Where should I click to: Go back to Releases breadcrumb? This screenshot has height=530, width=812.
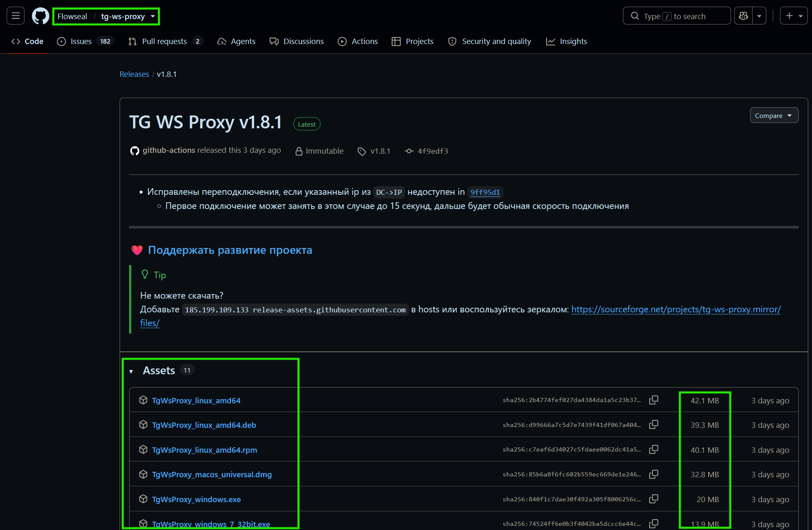pyautogui.click(x=134, y=74)
